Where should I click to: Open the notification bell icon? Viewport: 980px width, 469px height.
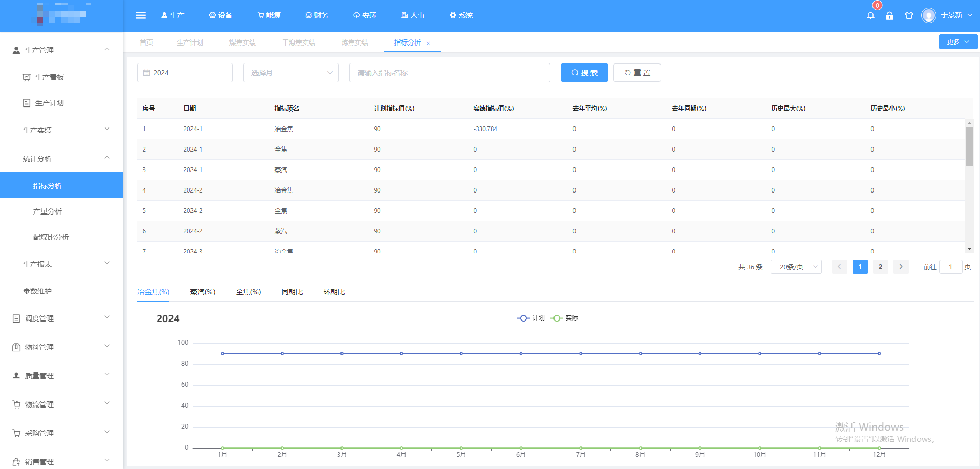[870, 15]
